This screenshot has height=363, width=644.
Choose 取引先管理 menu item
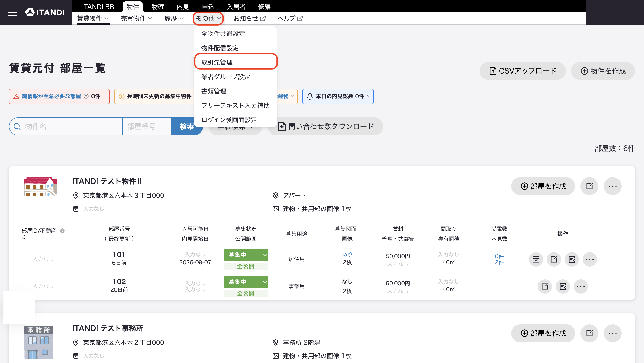(235, 62)
